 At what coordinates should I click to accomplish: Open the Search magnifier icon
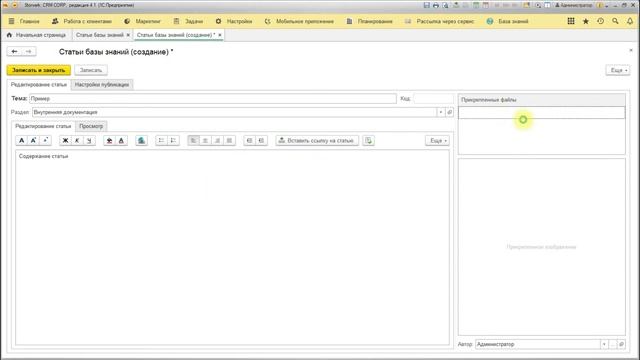point(615,21)
